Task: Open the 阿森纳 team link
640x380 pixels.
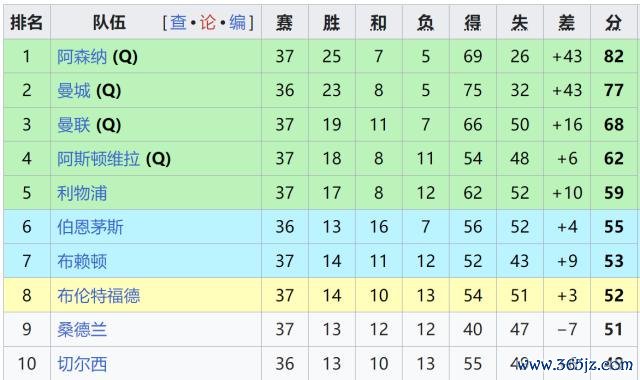Action: 82,56
